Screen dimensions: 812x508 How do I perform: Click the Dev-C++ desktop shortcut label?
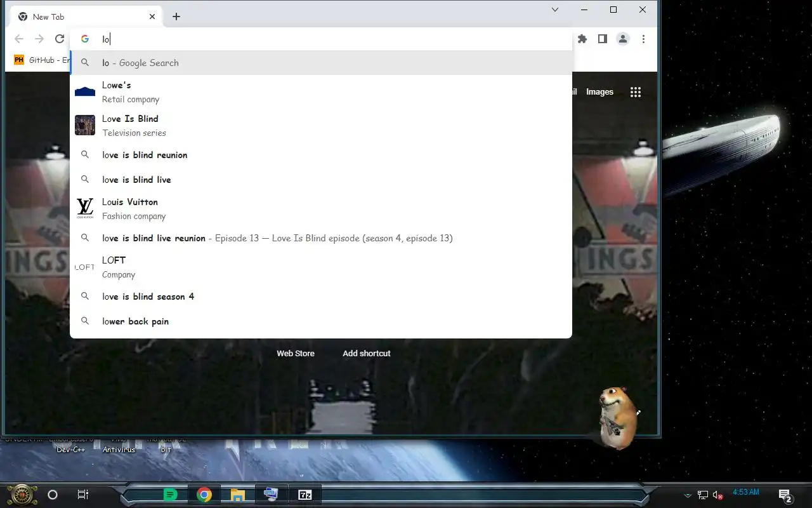(x=70, y=450)
